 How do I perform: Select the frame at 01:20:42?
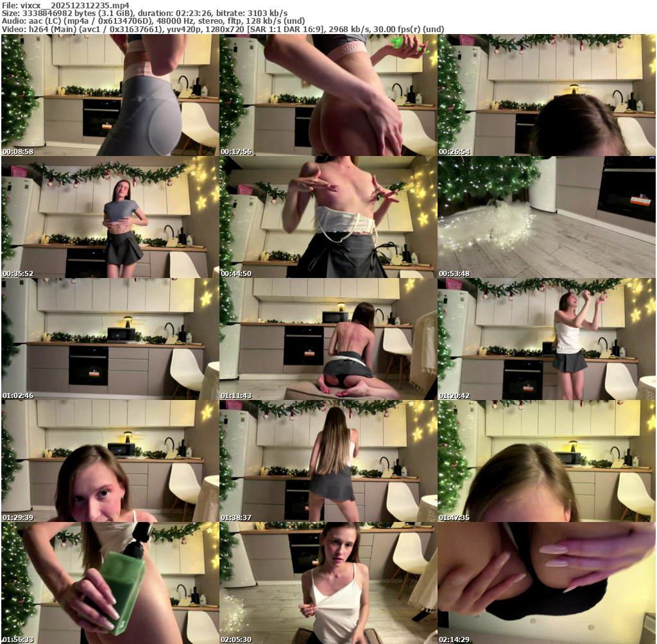click(x=546, y=339)
